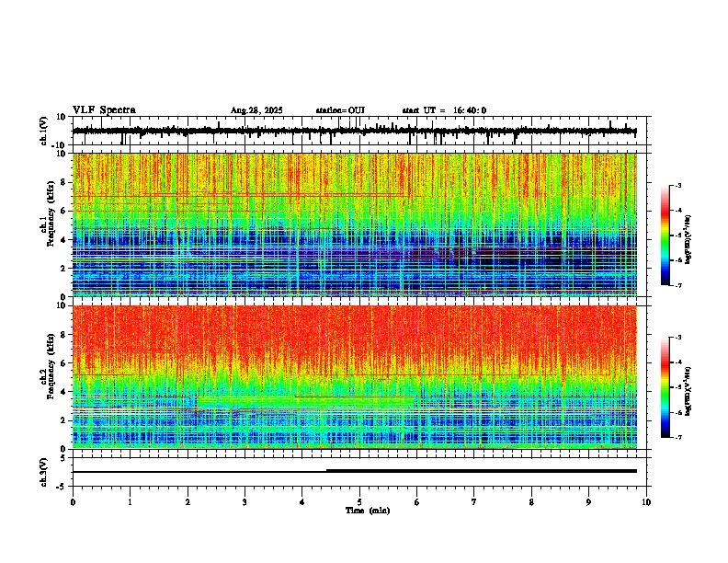Click the "-3" value on ch.1 colorbar
The height and width of the screenshot is (563, 728).
(x=678, y=186)
